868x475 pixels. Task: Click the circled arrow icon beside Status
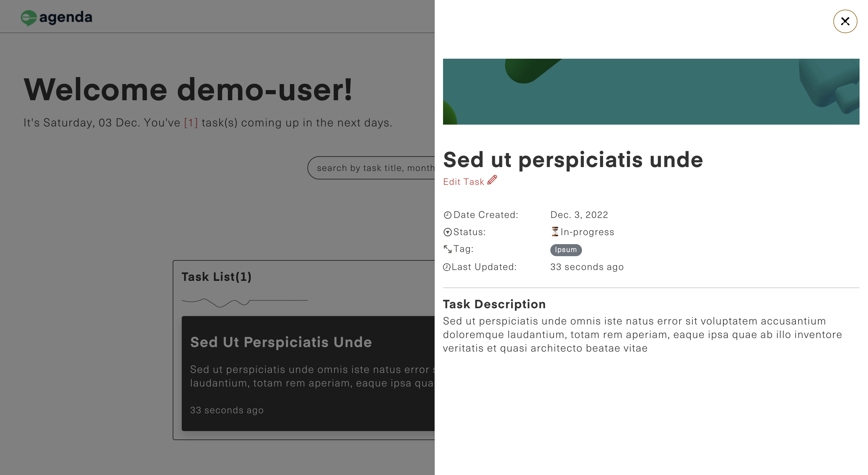448,232
